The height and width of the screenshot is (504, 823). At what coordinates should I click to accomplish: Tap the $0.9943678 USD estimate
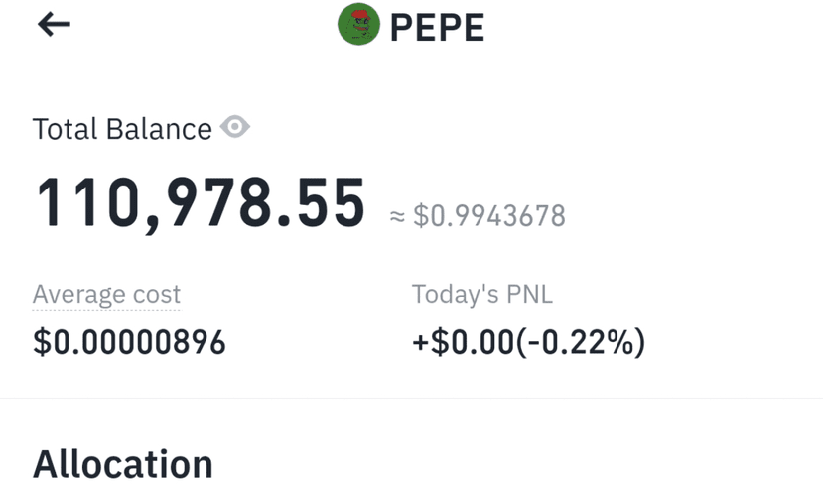pos(489,216)
